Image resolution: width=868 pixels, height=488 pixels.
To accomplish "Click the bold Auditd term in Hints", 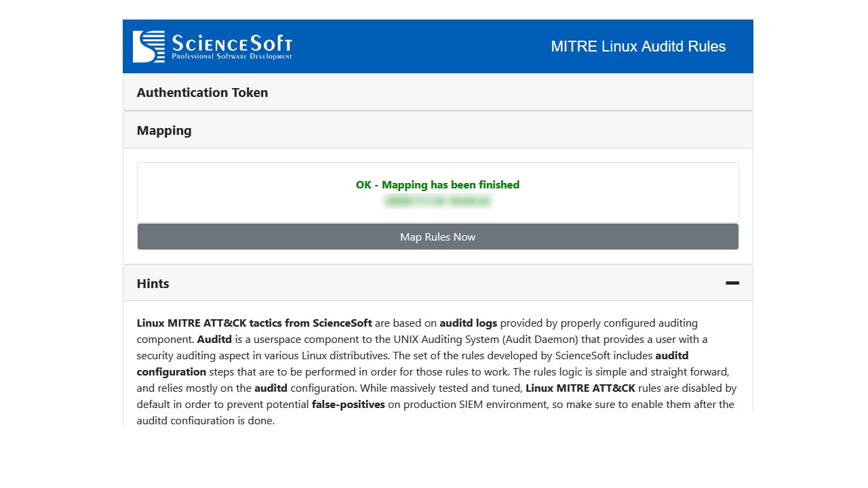I will tap(214, 339).
